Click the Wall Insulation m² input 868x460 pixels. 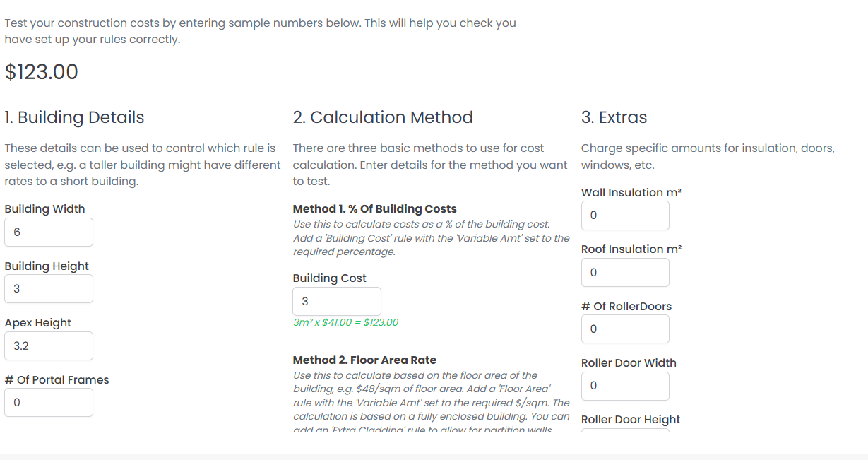(625, 216)
